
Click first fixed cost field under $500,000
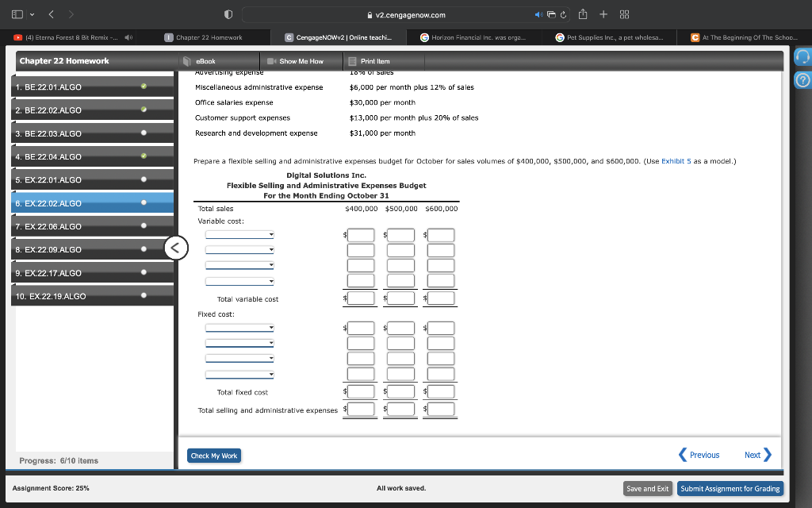pos(400,328)
